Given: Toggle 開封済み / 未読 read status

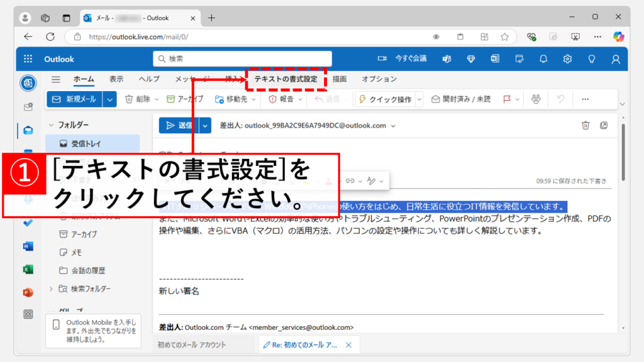Looking at the screenshot, I should tap(460, 99).
